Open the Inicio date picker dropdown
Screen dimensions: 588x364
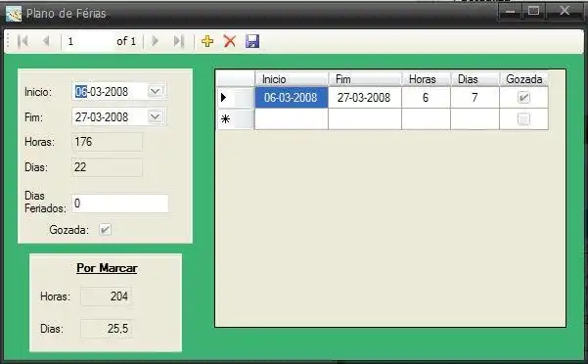[x=156, y=91]
